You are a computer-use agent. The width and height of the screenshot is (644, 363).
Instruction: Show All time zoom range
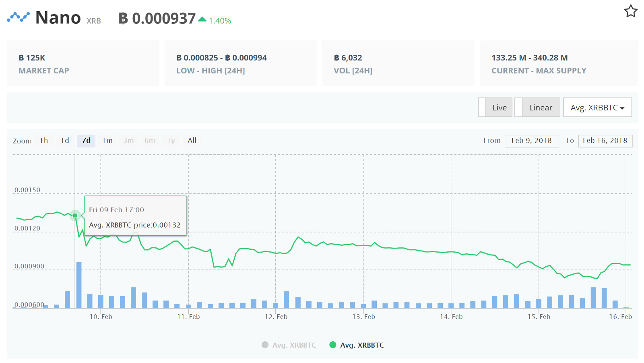(x=192, y=141)
